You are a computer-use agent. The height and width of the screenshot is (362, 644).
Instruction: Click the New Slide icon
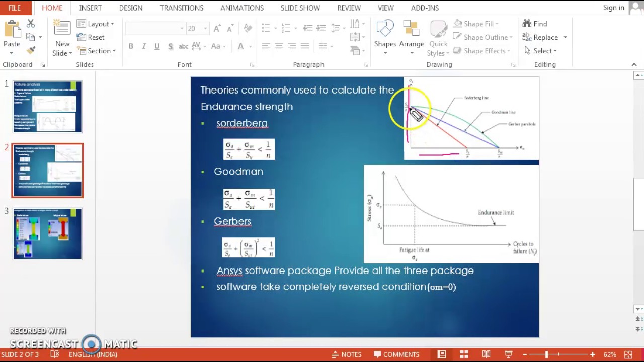62,29
